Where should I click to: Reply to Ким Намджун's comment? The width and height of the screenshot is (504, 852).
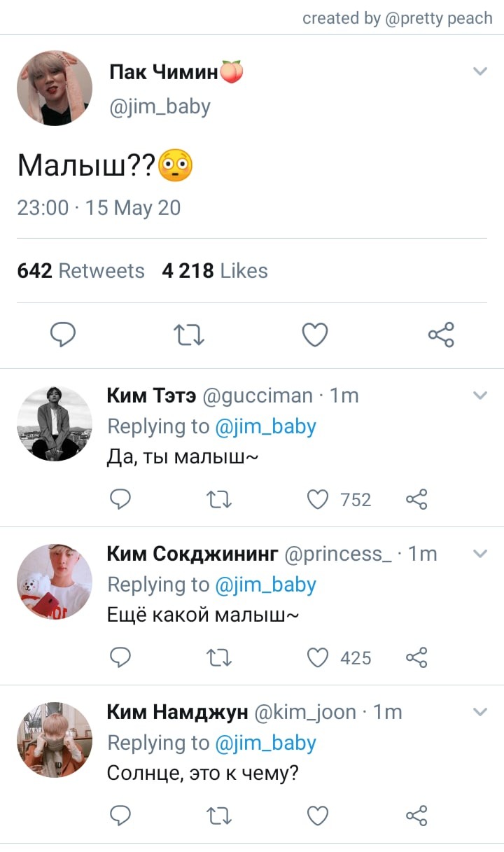point(121,816)
